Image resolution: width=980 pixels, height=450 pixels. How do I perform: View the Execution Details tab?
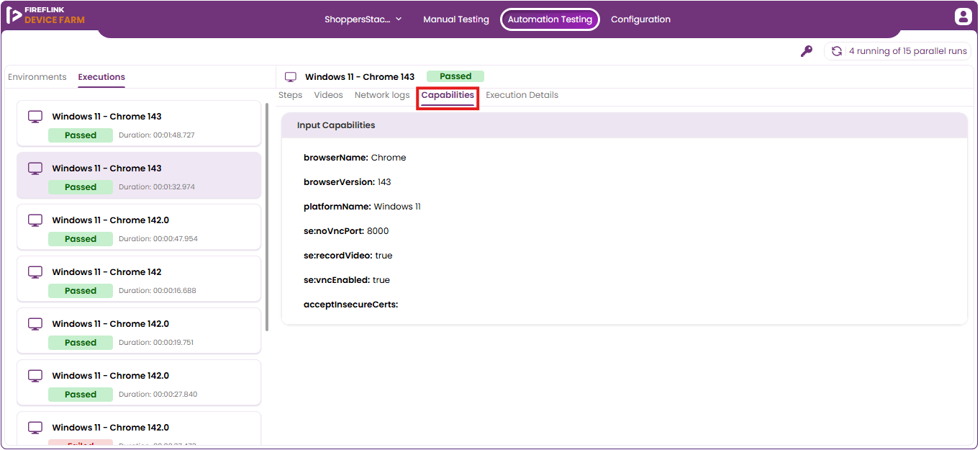(522, 95)
